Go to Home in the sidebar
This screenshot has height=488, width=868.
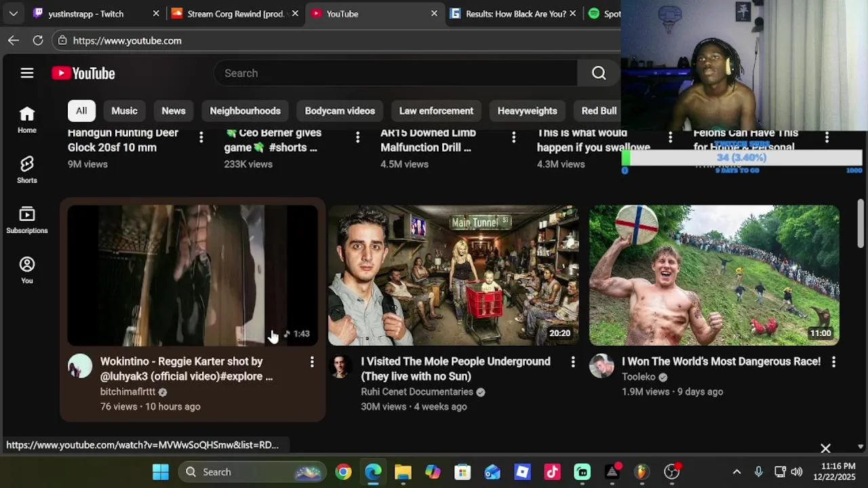pos(27,120)
